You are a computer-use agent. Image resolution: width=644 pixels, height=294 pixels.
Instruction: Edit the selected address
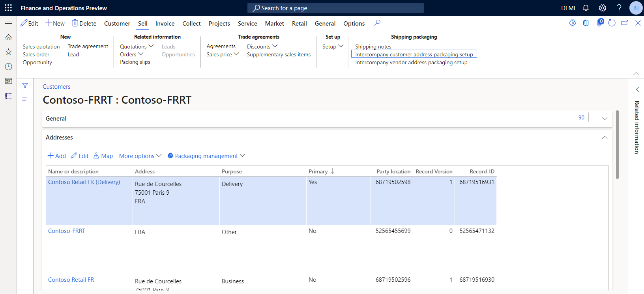point(80,156)
